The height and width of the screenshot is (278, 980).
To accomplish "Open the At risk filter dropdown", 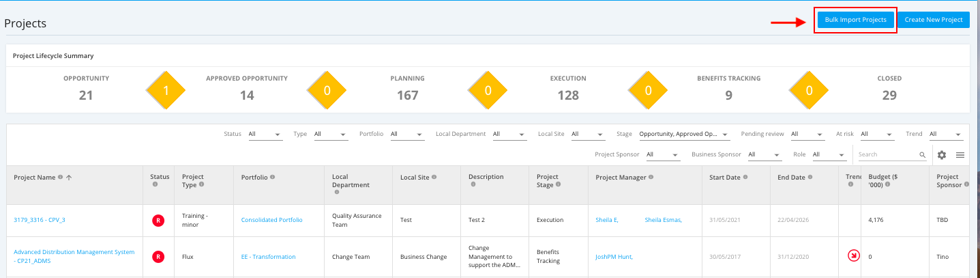I will click(x=876, y=134).
